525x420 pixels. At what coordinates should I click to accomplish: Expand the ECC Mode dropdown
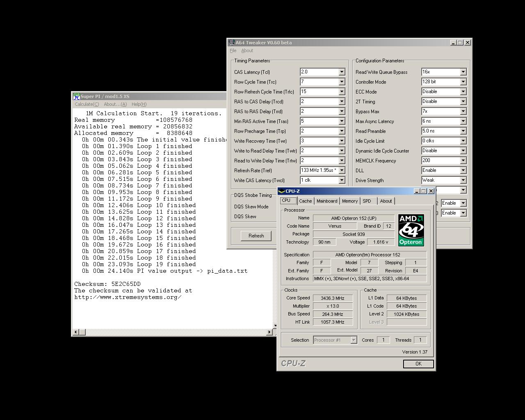(463, 91)
